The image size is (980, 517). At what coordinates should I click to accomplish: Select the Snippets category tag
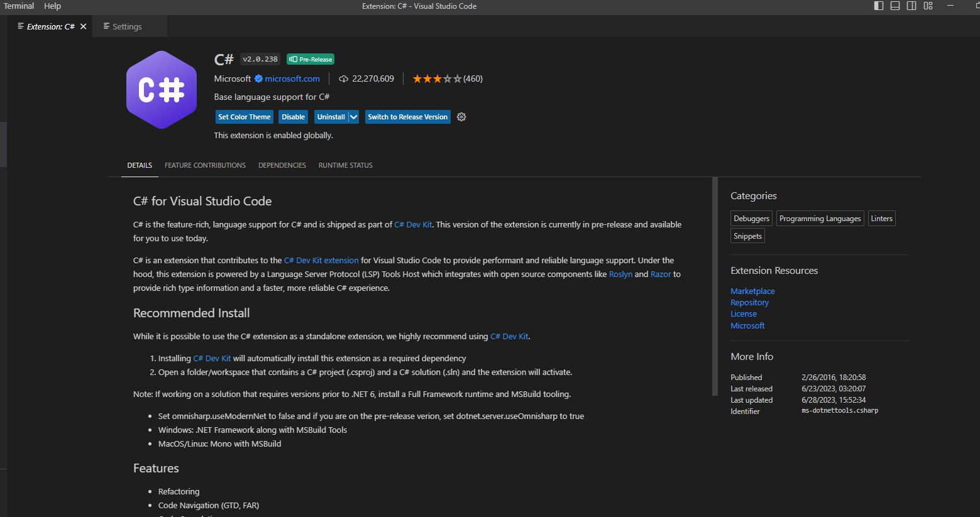click(747, 236)
